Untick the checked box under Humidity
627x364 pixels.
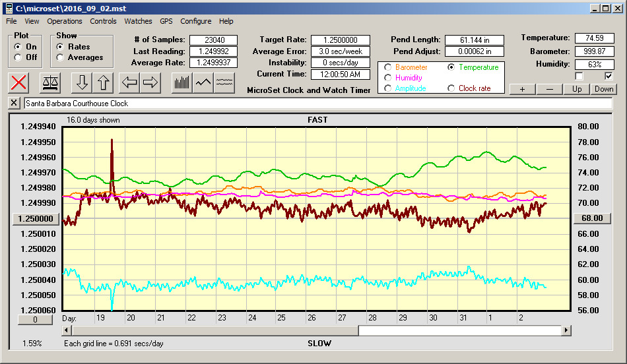pyautogui.click(x=609, y=76)
